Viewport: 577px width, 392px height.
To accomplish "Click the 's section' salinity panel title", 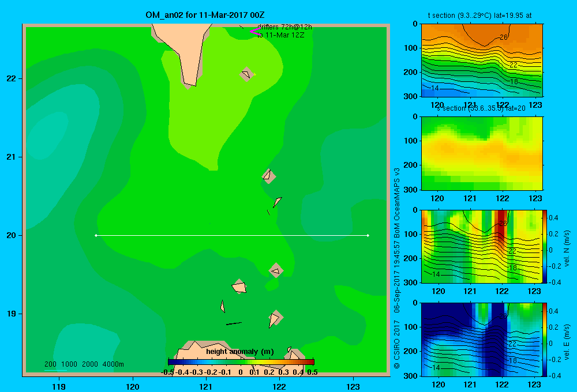I will pyautogui.click(x=481, y=108).
